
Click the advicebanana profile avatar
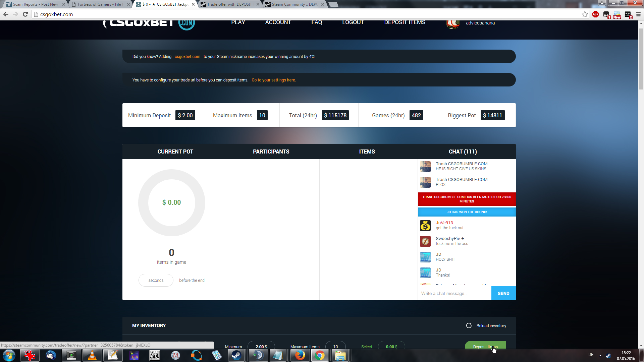tap(453, 24)
